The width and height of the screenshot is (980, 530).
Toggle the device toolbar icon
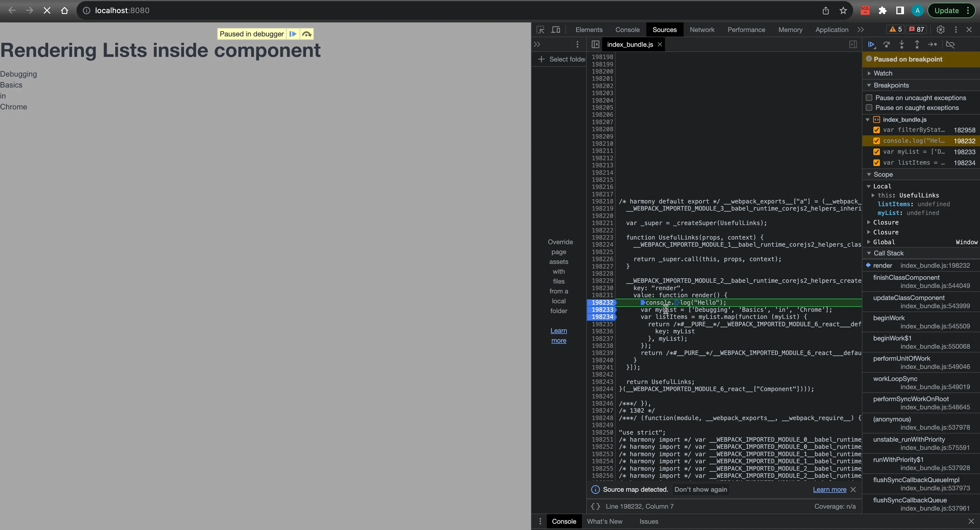click(556, 30)
